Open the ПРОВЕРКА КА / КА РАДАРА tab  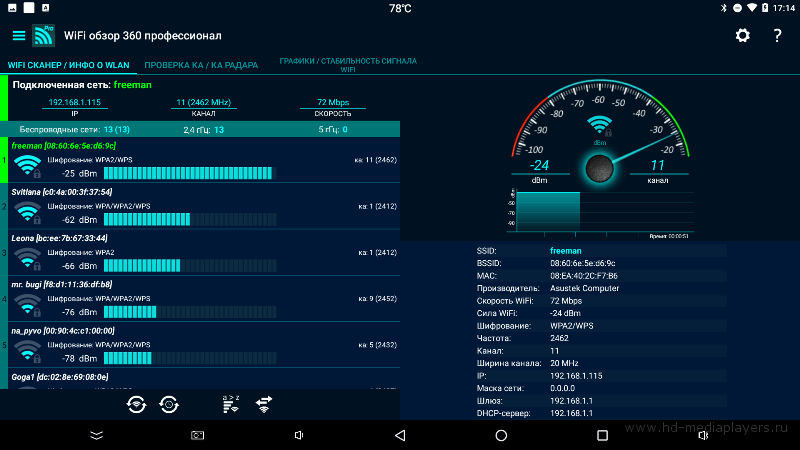(201, 65)
